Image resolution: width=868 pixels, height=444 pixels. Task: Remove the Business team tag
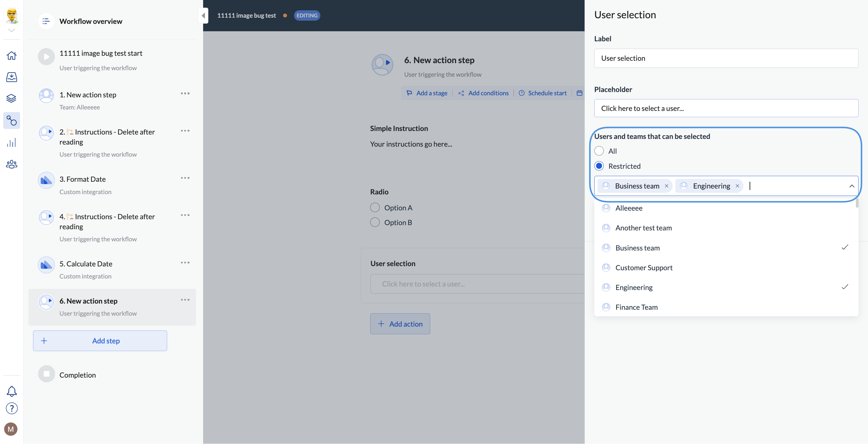[666, 186]
